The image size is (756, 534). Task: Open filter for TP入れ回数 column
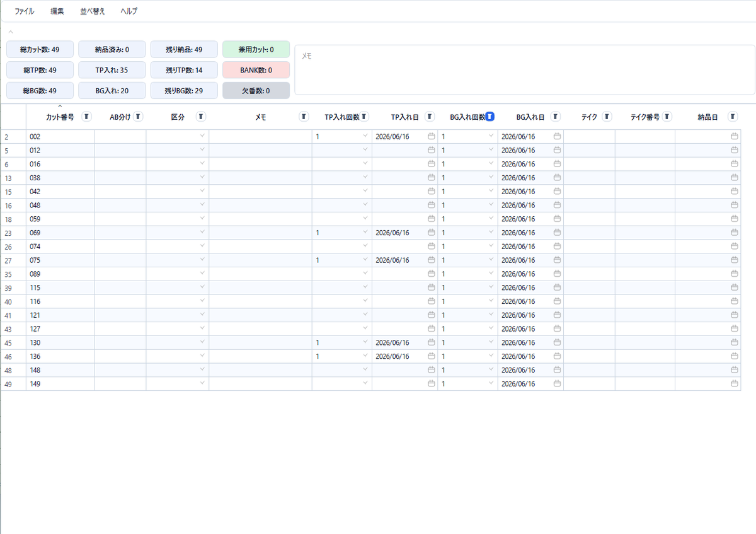(364, 117)
